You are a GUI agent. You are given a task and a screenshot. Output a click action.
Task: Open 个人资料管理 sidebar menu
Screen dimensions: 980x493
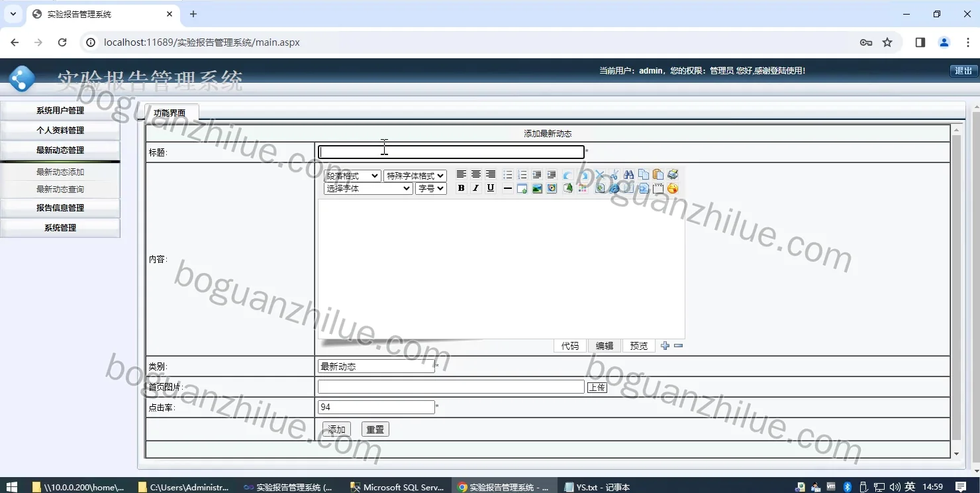pos(60,131)
